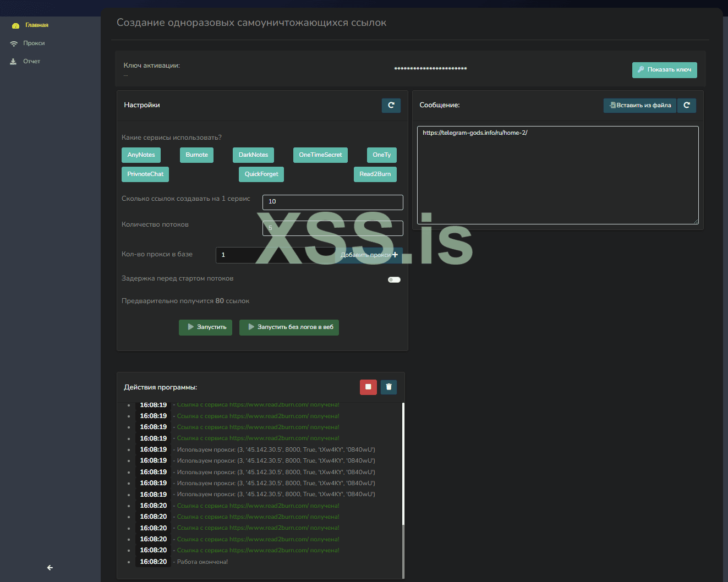
Task: Click Запустить без логов в веб
Action: pyautogui.click(x=289, y=327)
